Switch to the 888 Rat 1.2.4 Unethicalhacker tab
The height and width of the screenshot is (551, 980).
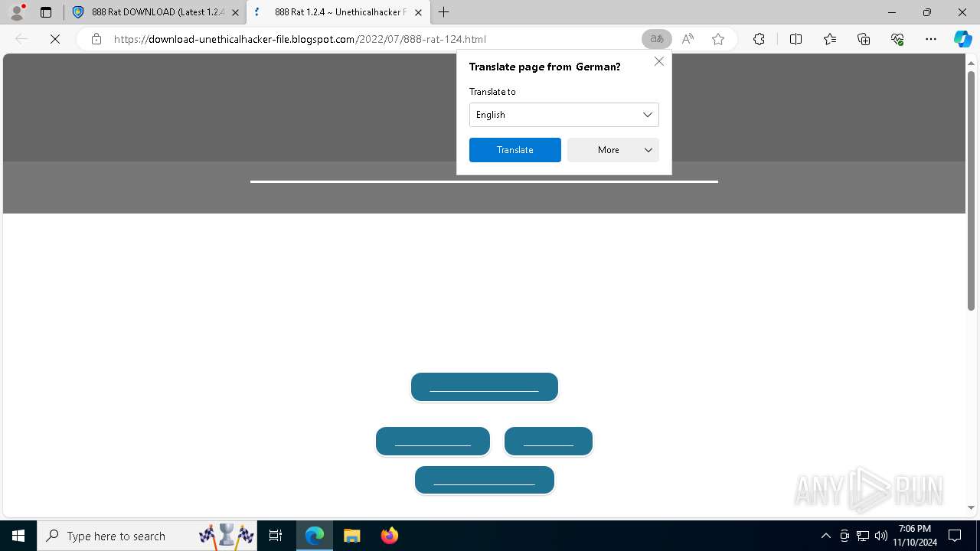click(x=337, y=12)
